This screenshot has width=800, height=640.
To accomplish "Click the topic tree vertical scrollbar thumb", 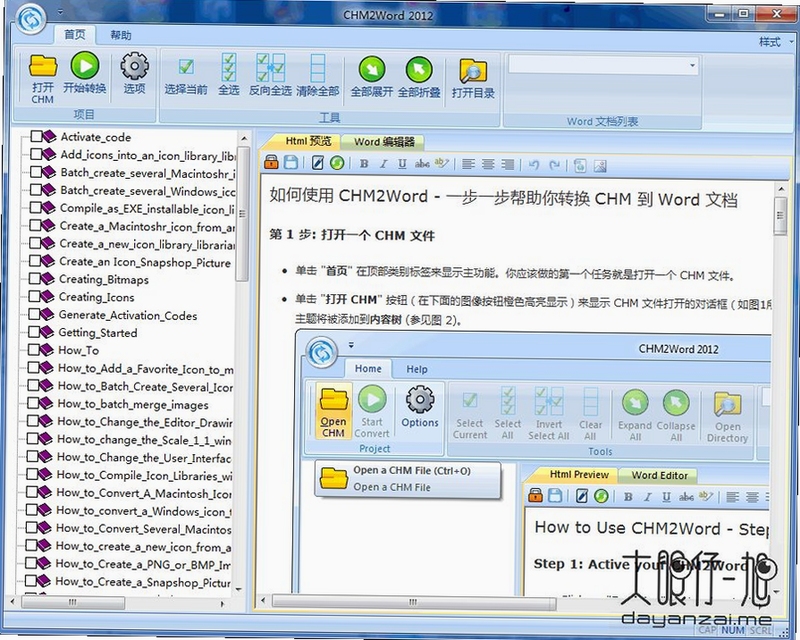I will [x=243, y=213].
